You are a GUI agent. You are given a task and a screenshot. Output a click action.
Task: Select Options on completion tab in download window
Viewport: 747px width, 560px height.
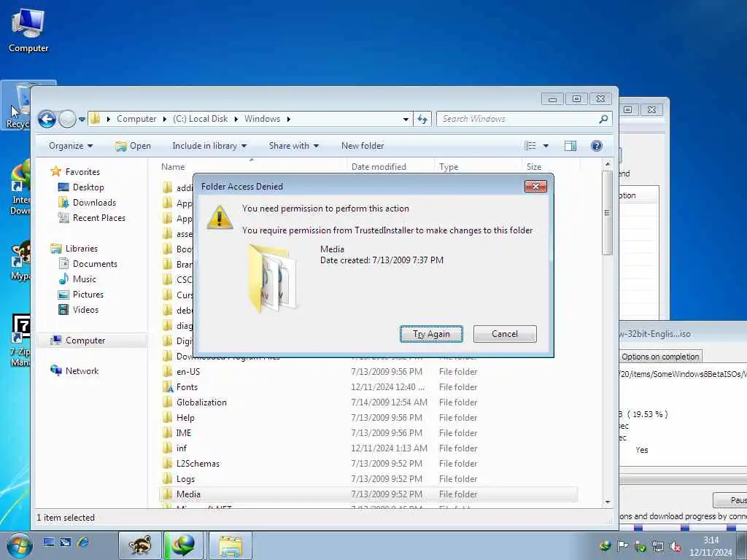[660, 357]
